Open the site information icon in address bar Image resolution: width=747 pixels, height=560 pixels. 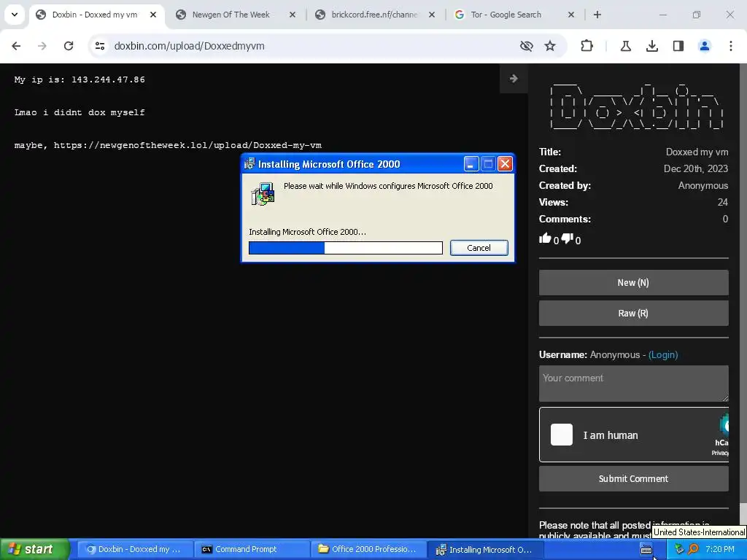coord(99,46)
